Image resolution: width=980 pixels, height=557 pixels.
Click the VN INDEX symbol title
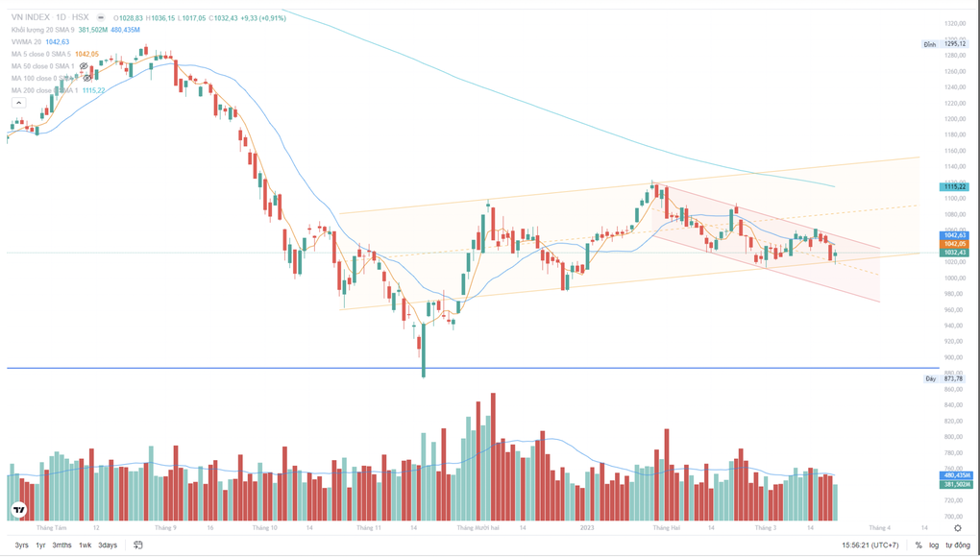coord(31,17)
